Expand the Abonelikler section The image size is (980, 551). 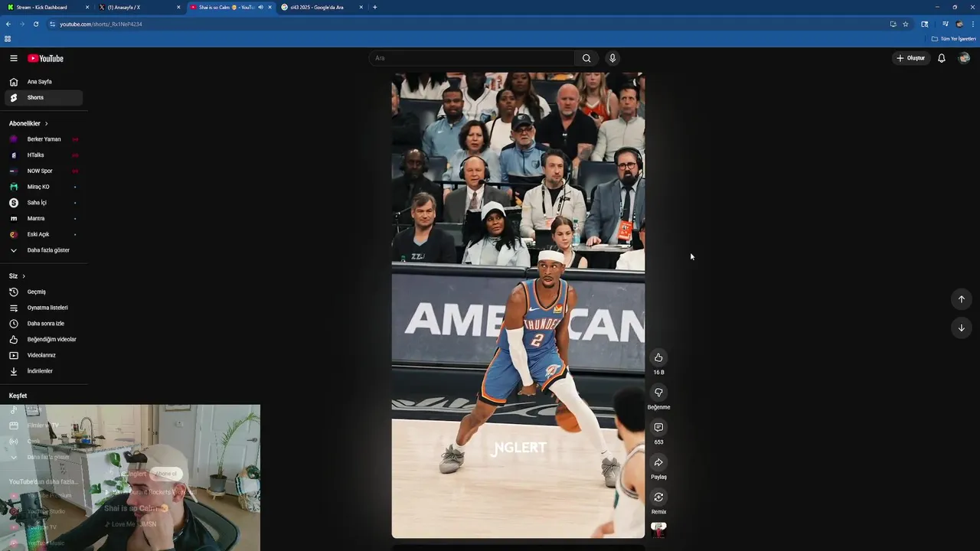[x=28, y=123]
